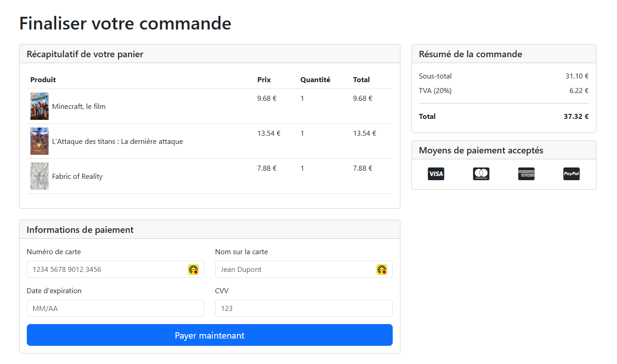The width and height of the screenshot is (617, 364).
Task: Click the autofill extension icon in cardholder name field
Action: 382,269
